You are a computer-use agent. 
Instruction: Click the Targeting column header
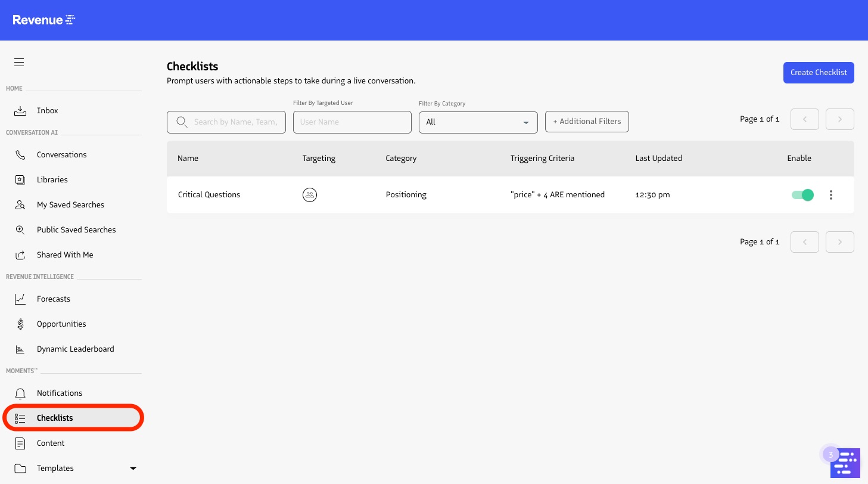319,158
